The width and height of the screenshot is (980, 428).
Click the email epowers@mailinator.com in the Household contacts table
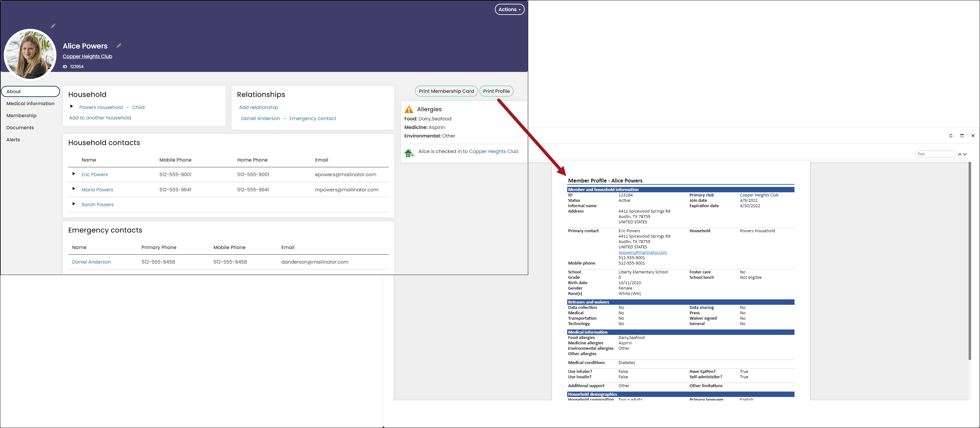click(x=346, y=175)
